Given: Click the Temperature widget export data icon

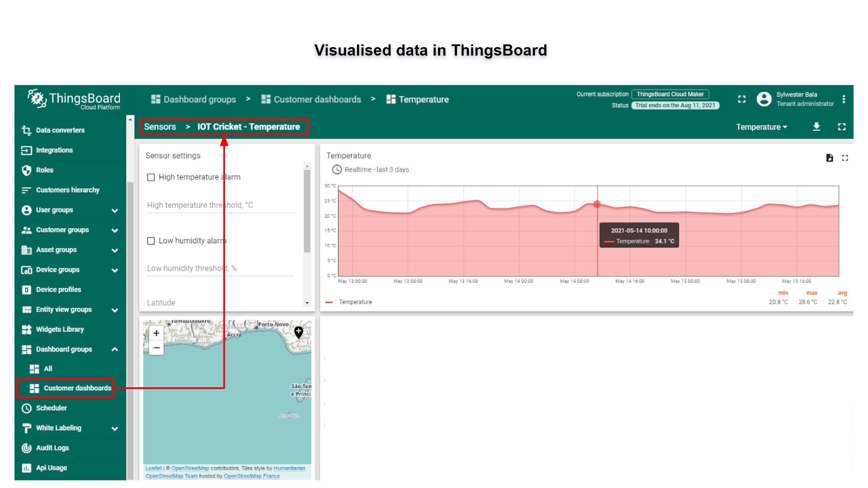Looking at the screenshot, I should tap(829, 158).
